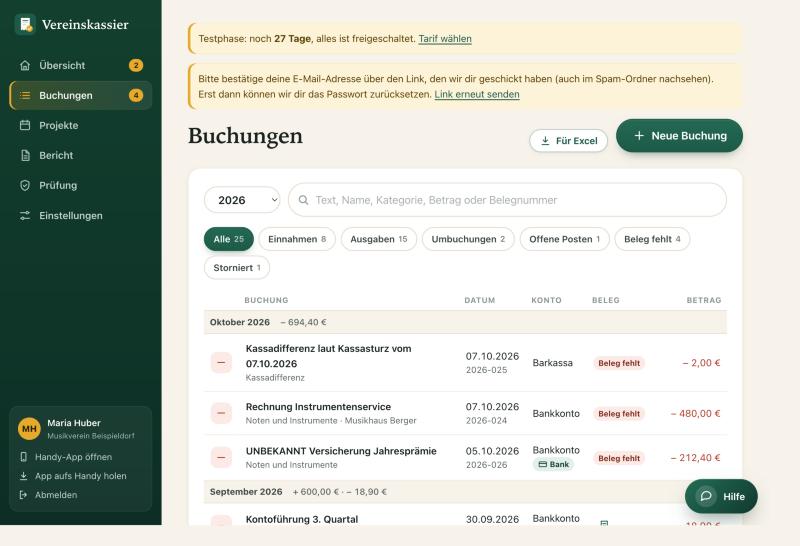This screenshot has height=546, width=800.
Task: Click Beleg fehlt badge for 2026-024
Action: click(619, 414)
